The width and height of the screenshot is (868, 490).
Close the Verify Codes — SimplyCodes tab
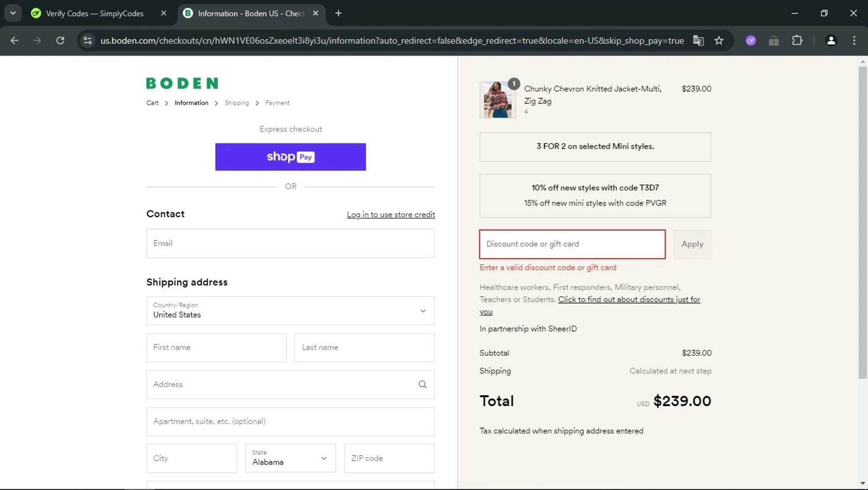(164, 13)
